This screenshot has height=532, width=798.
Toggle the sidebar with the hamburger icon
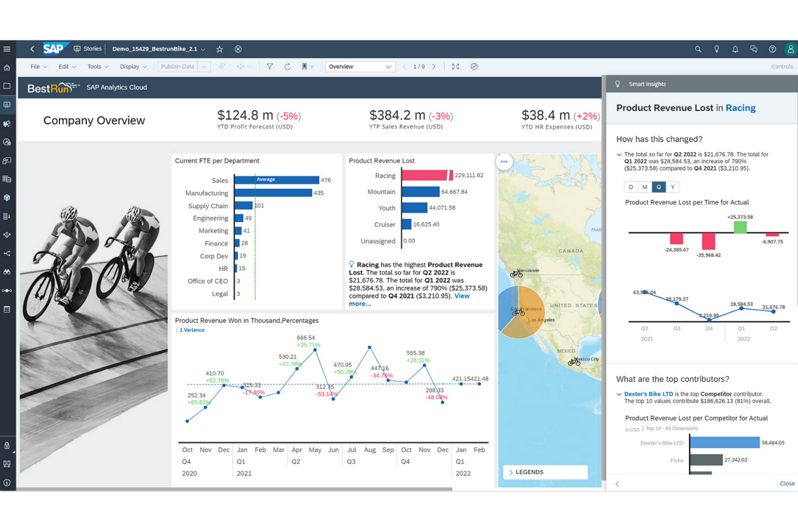(x=7, y=49)
